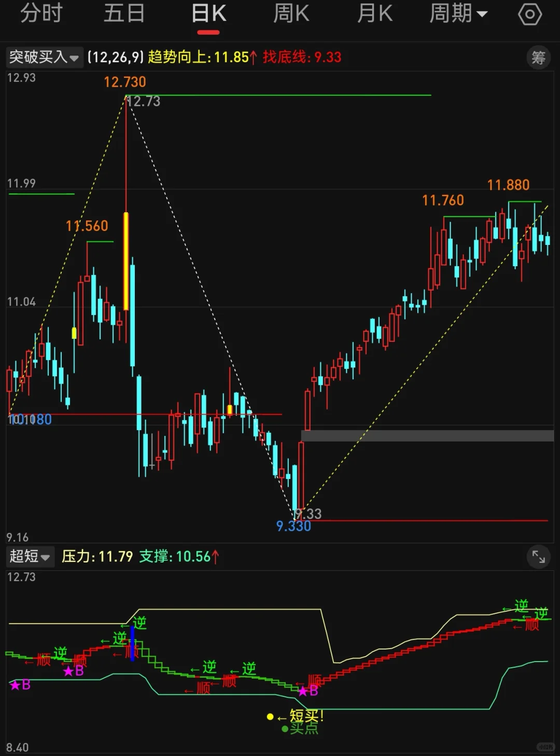
Task: Click the 11.760 high label
Action: (443, 200)
